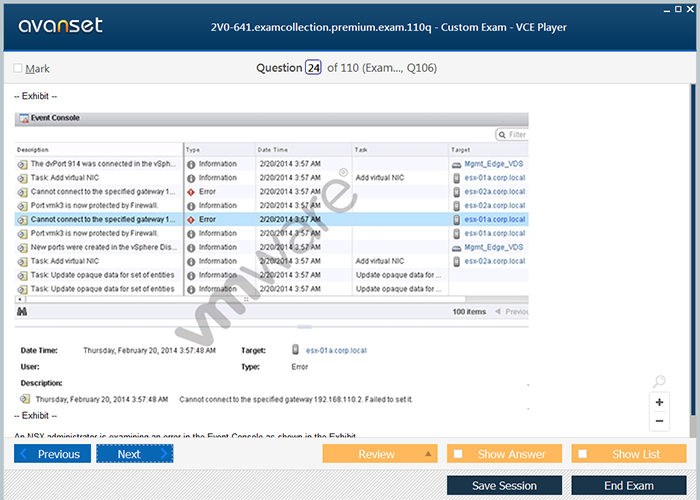
Task: Select row 'New ports were created in the vSphere'
Action: click(x=271, y=247)
